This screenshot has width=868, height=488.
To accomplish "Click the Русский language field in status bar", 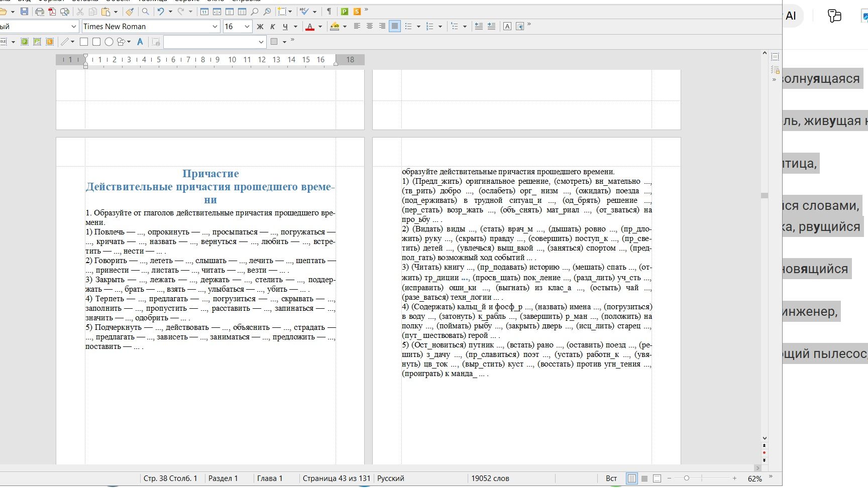I will click(391, 478).
